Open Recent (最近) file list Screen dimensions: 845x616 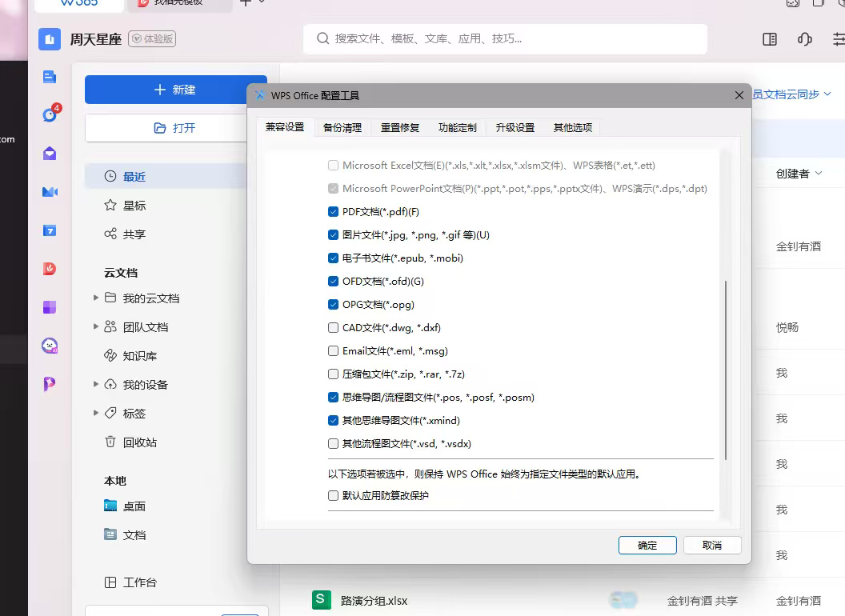(166, 176)
